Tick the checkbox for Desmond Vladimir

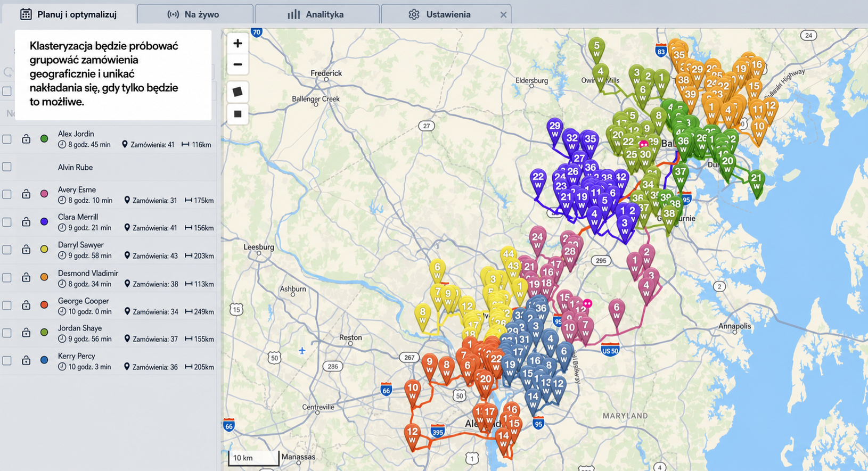point(7,277)
